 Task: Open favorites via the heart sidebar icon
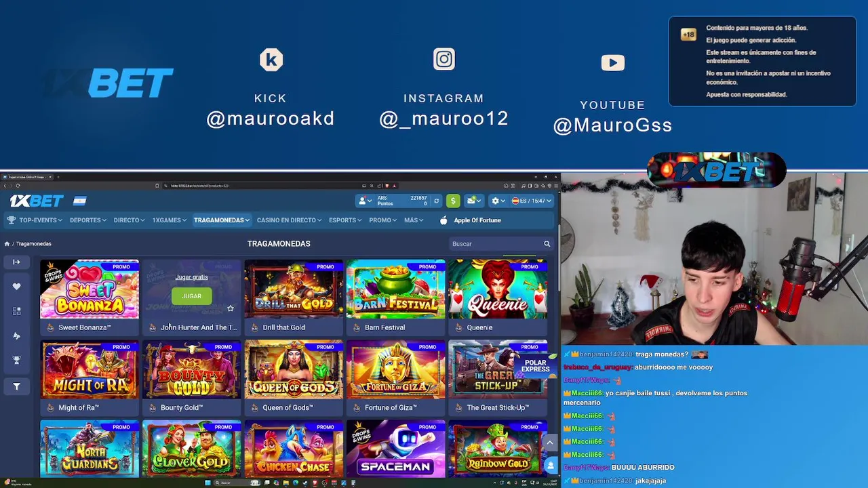(16, 287)
